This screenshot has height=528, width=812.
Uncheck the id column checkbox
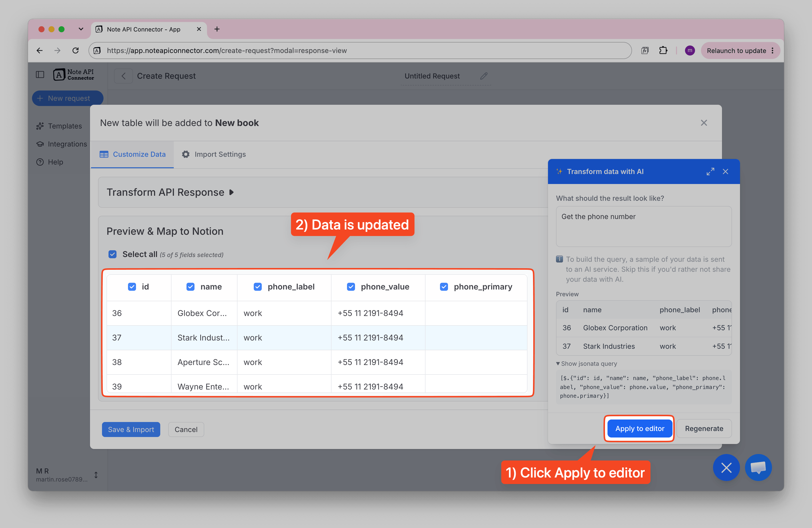[x=132, y=287]
